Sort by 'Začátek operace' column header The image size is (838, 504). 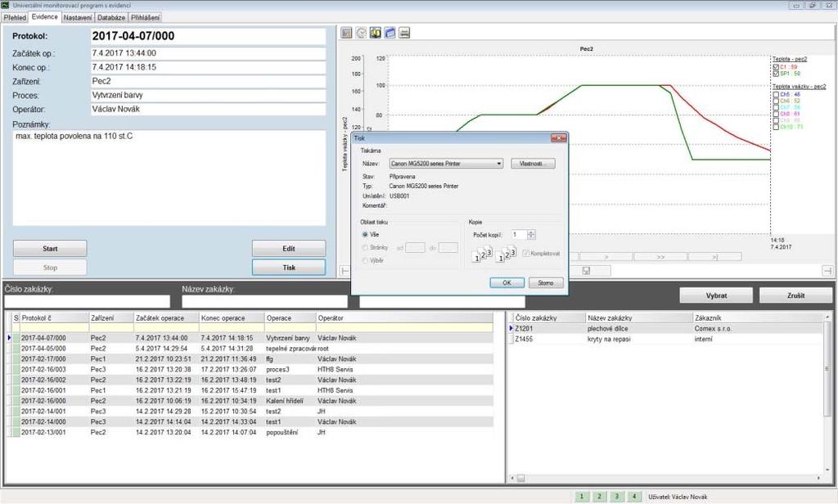point(166,318)
